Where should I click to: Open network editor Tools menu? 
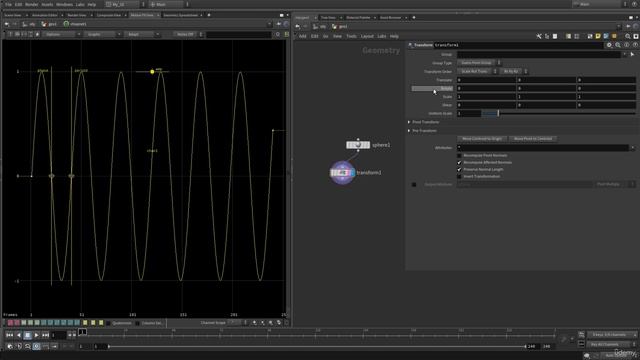coord(351,36)
